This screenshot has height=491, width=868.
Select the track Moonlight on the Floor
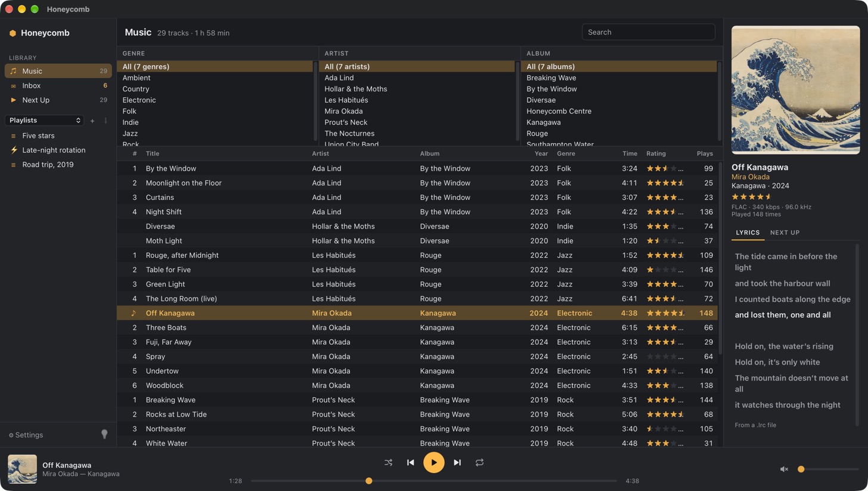tap(417, 183)
